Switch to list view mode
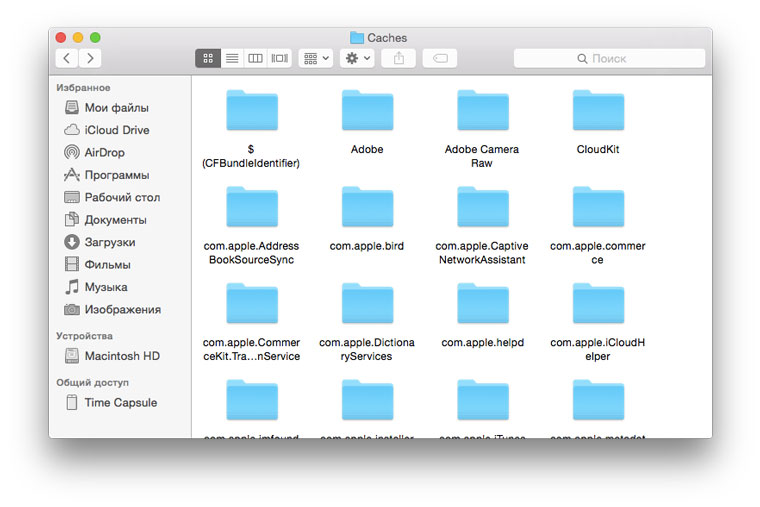The height and width of the screenshot is (507, 760). pos(232,59)
